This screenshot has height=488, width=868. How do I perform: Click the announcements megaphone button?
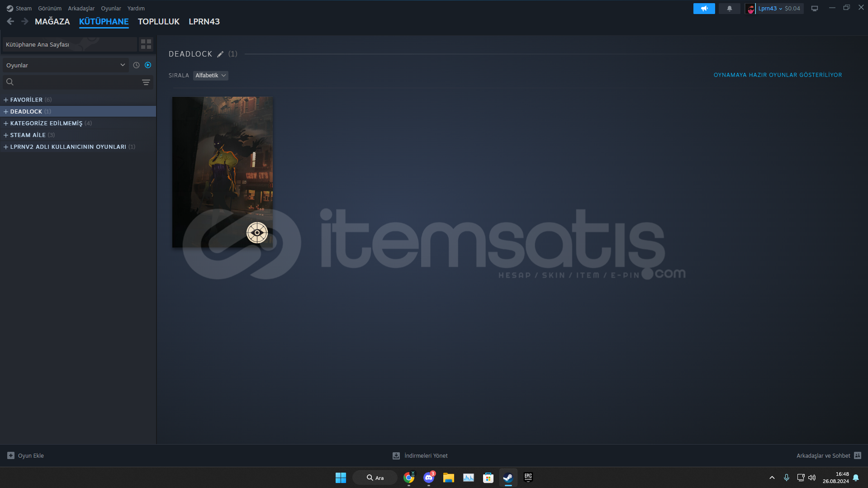click(x=704, y=8)
